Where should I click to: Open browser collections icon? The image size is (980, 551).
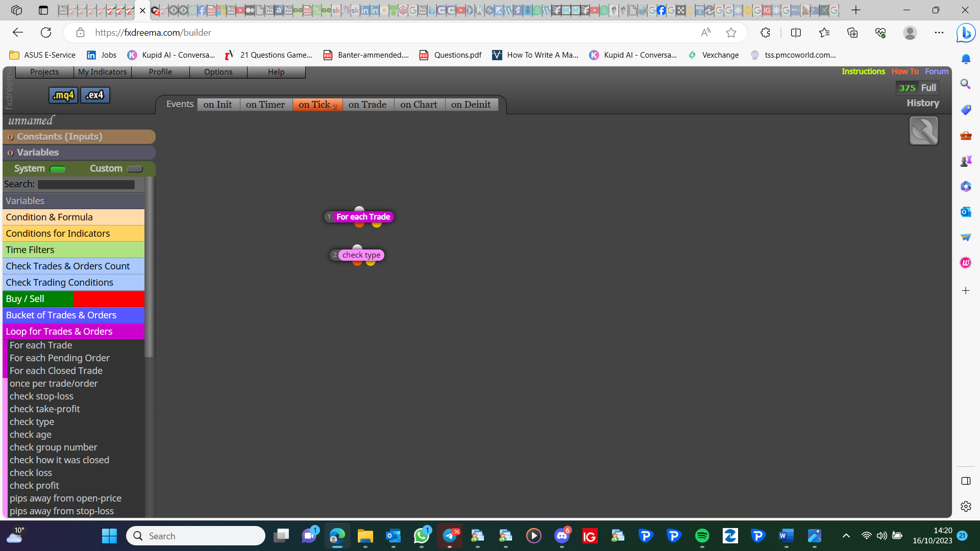coord(852,33)
